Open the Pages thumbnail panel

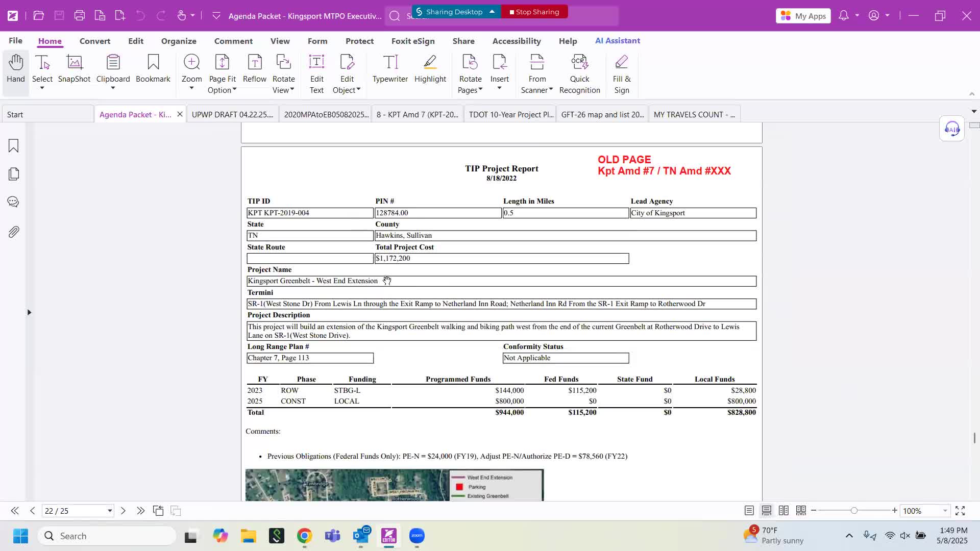point(14,174)
